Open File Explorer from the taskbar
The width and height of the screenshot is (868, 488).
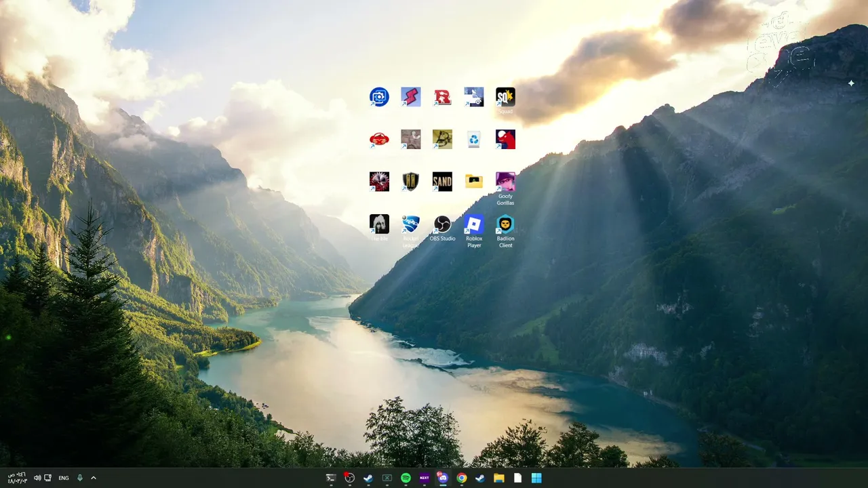[x=499, y=478]
